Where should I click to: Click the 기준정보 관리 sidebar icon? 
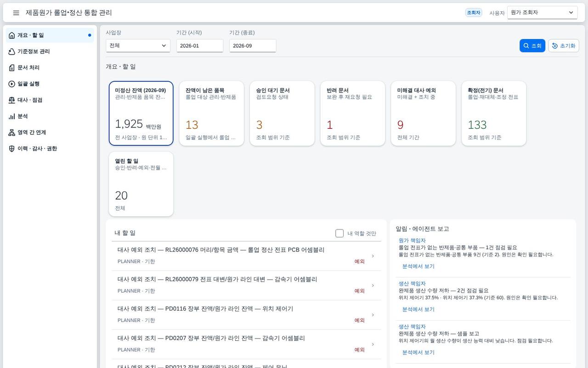(12, 52)
